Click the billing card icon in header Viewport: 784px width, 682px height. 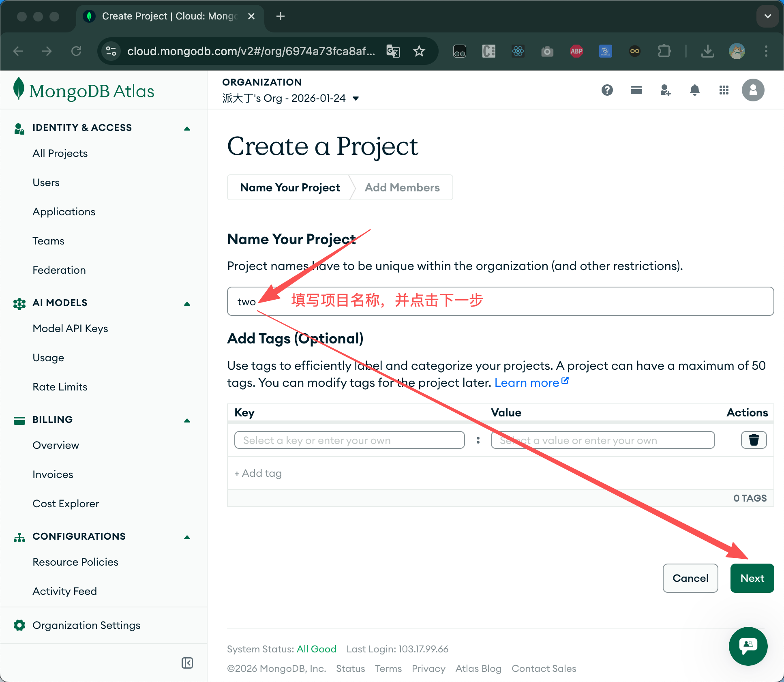[x=636, y=90]
